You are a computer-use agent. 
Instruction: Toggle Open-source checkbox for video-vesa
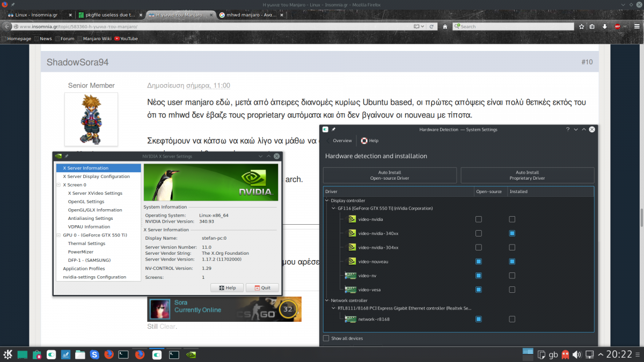[479, 290]
